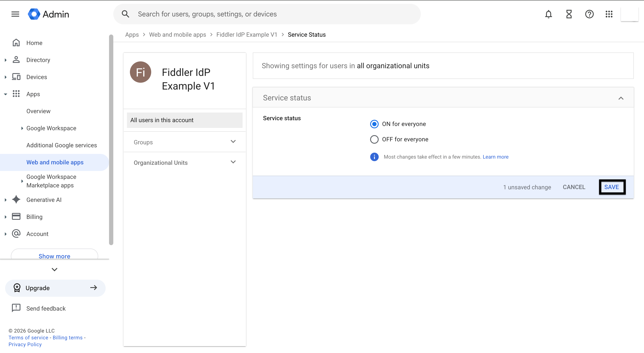Expand the Account tree arrow

tap(6, 234)
